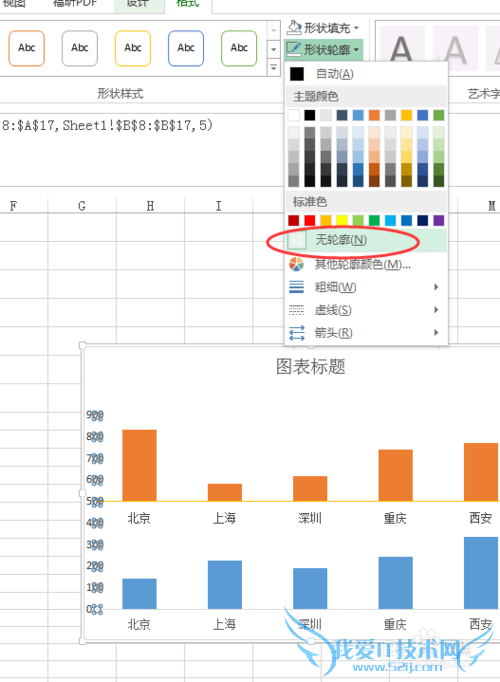Choose the light gray WordArt A style
Image resolution: width=500 pixels, height=682 pixels.
(455, 48)
